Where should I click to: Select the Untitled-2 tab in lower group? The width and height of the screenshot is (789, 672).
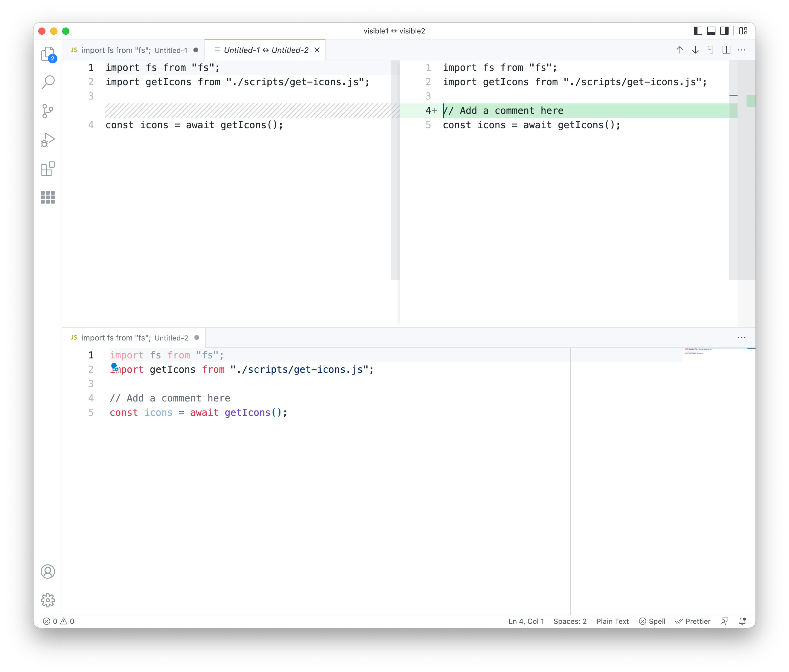tap(134, 337)
